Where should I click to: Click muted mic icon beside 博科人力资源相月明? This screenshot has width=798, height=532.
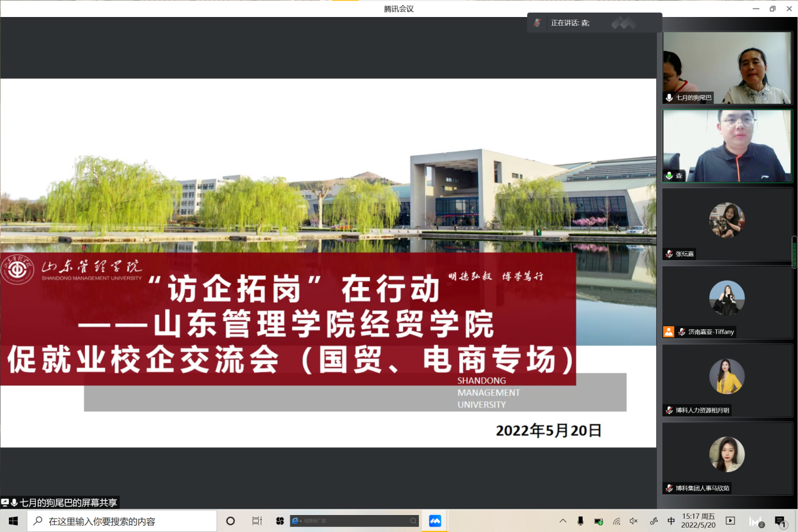click(x=670, y=410)
